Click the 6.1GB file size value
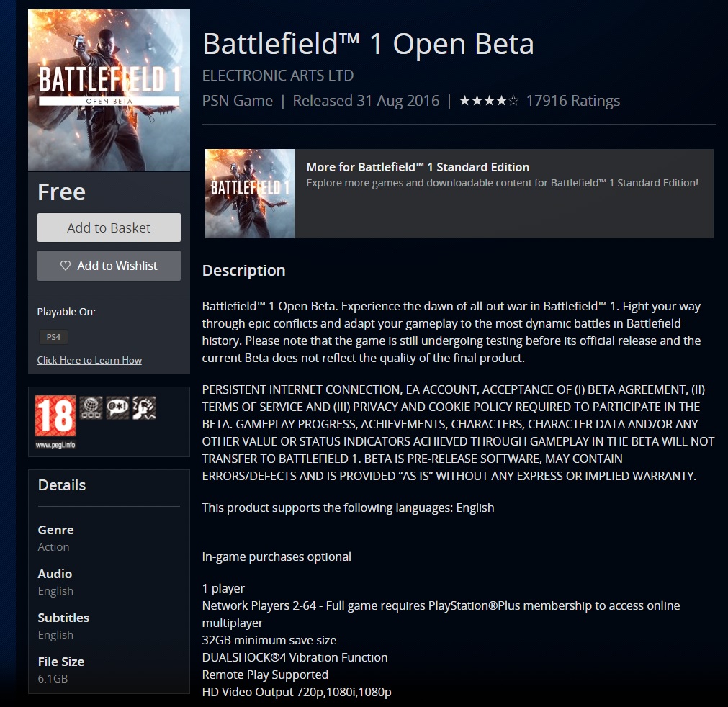Viewport: 728px width, 707px height. point(53,679)
